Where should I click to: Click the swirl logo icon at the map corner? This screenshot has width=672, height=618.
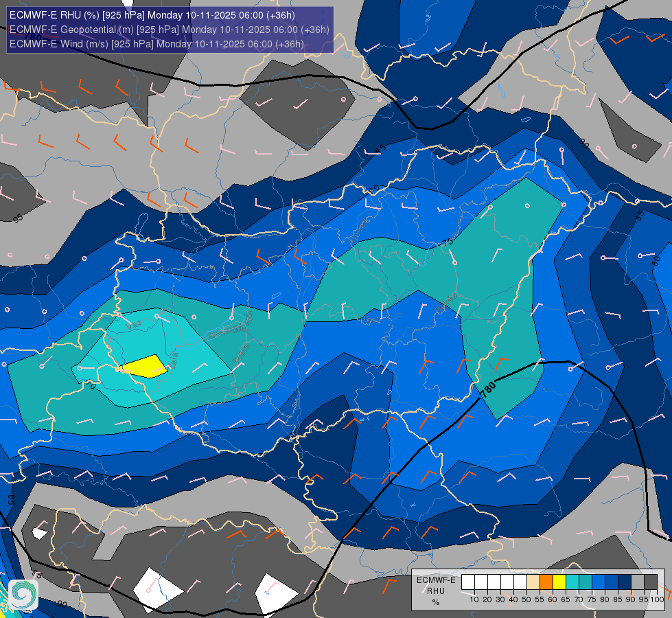pyautogui.click(x=23, y=595)
